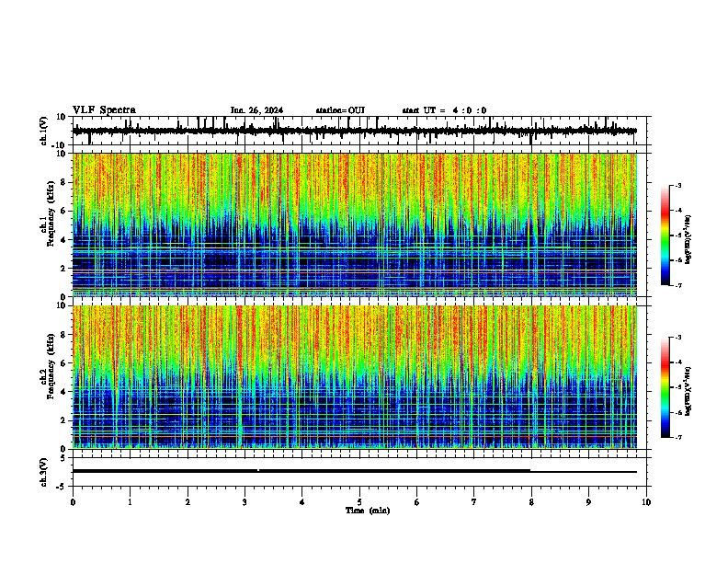The width and height of the screenshot is (728, 563).
Task: Click the "station=OUJ" header text
Action: click(x=340, y=110)
